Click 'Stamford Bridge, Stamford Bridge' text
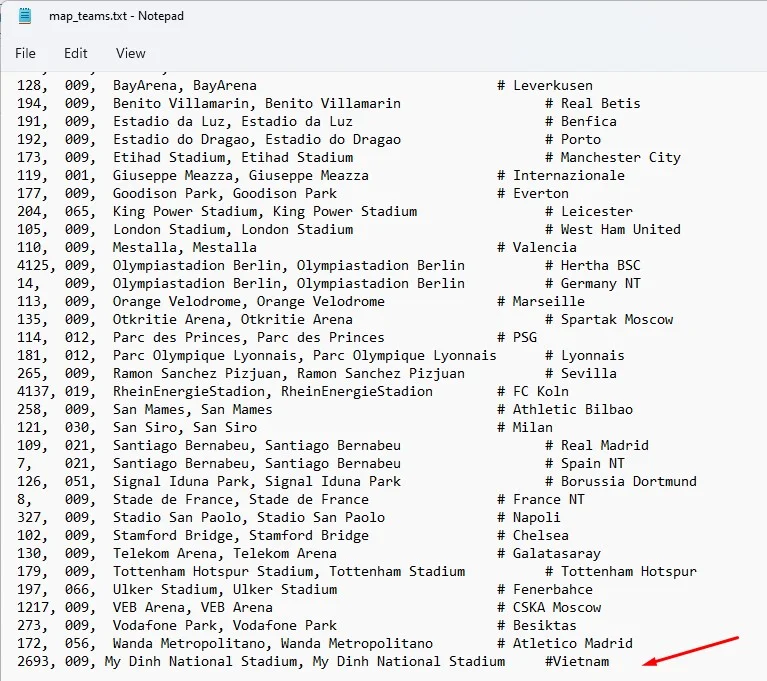 pyautogui.click(x=241, y=536)
